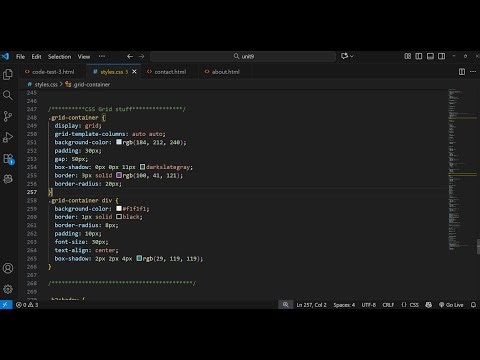Open the Extensions view with badge
This screenshot has height=360, width=480.
pos(8,158)
